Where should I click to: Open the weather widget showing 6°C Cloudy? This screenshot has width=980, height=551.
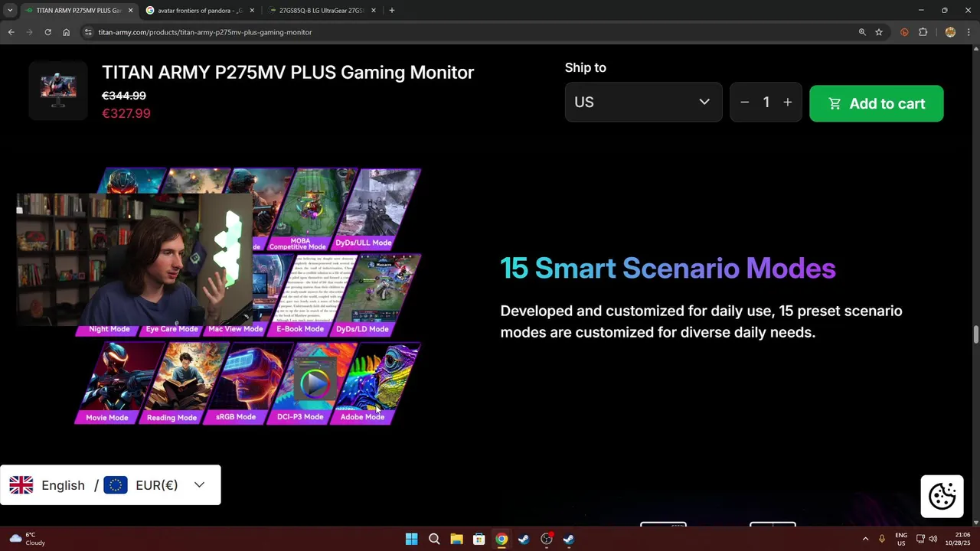[x=28, y=539]
